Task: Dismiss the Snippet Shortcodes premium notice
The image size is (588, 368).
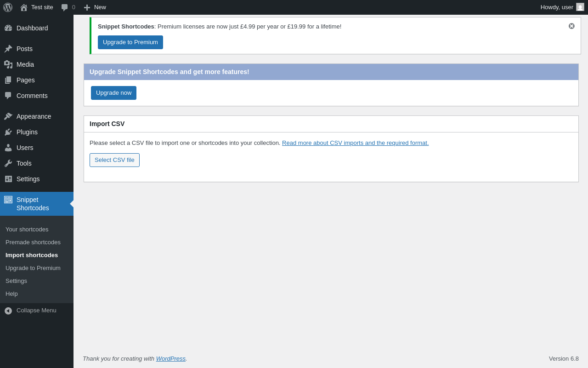Action: tap(571, 26)
